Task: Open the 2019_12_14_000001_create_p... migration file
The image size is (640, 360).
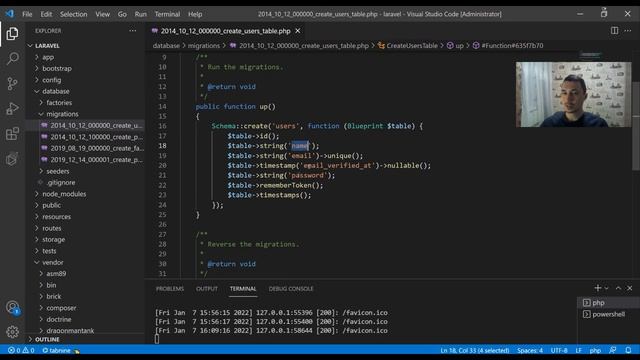Action: click(x=85, y=160)
